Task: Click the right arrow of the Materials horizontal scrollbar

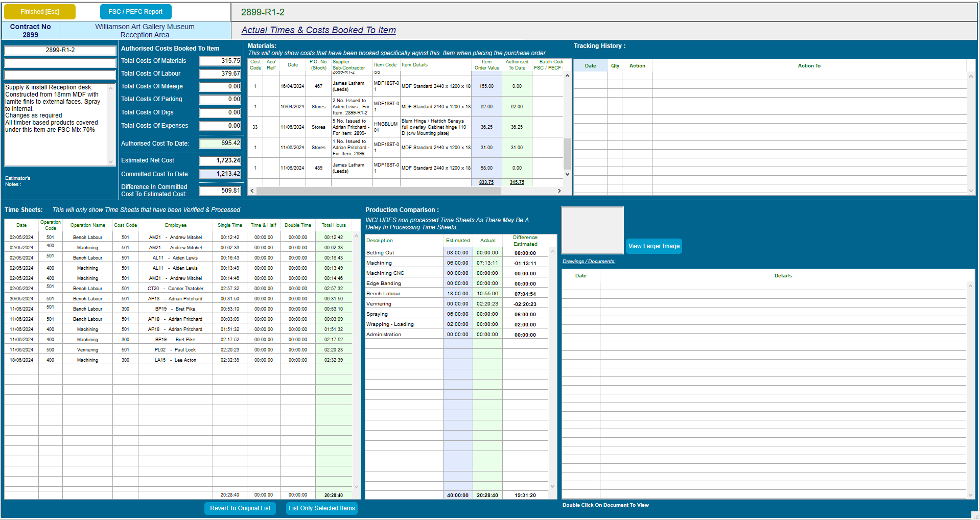Action: (x=559, y=191)
